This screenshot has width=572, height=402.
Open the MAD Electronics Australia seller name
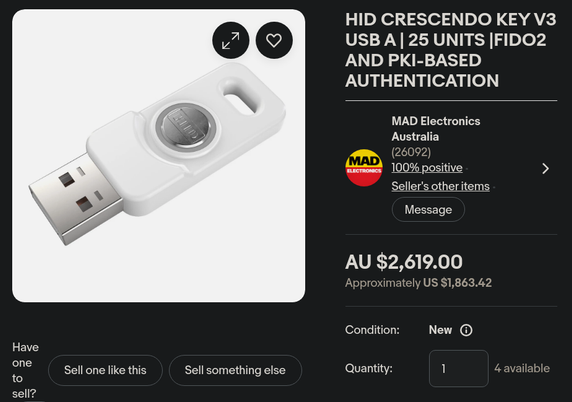point(436,129)
